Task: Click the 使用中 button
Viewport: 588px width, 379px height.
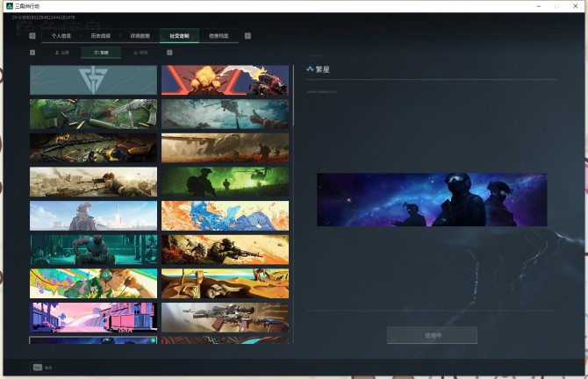Action: pos(432,335)
